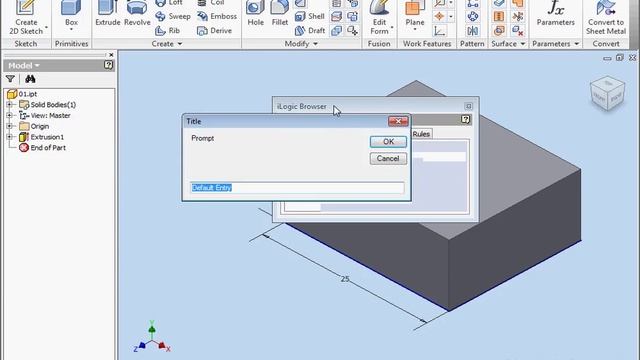640x360 pixels.
Task: Expand the View: Master node
Action: point(9,116)
